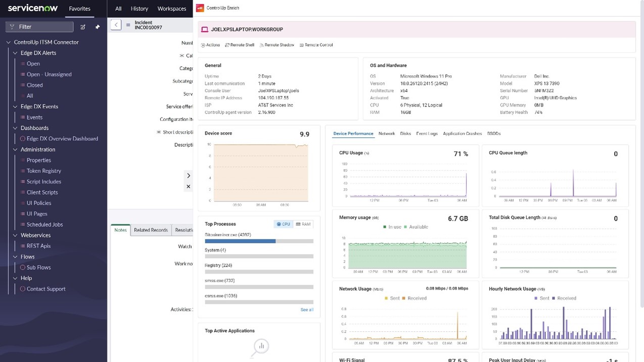The width and height of the screenshot is (644, 362).
Task: Open the Favorites menu tab
Action: point(80,9)
